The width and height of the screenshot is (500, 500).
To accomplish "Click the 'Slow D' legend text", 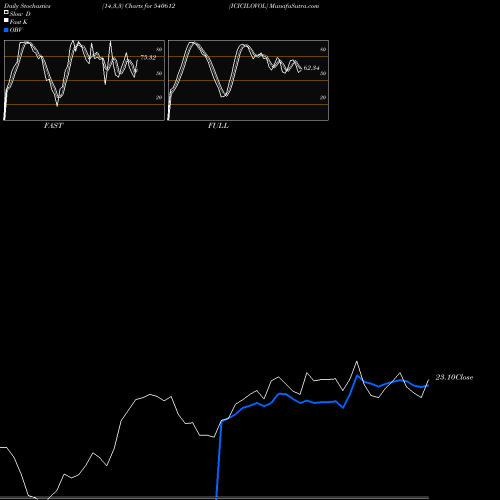I will (20, 14).
